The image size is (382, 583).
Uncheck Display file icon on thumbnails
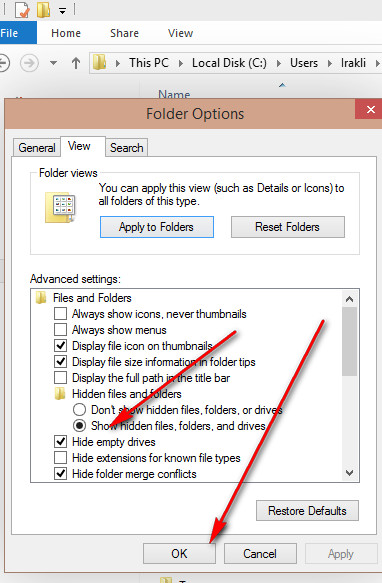[x=60, y=346]
